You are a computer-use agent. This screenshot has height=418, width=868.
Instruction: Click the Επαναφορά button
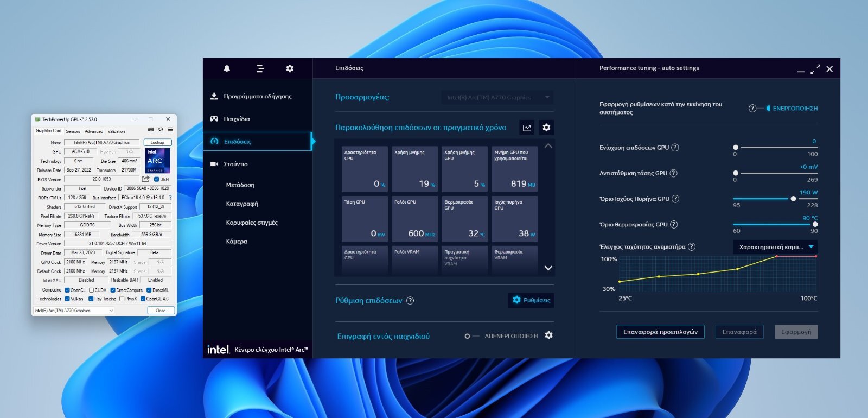(739, 332)
